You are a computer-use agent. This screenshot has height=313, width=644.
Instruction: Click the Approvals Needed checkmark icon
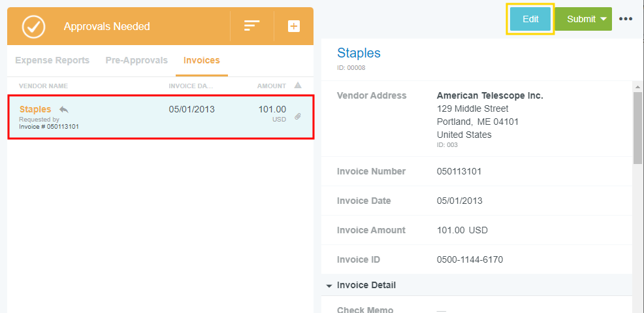[33, 26]
